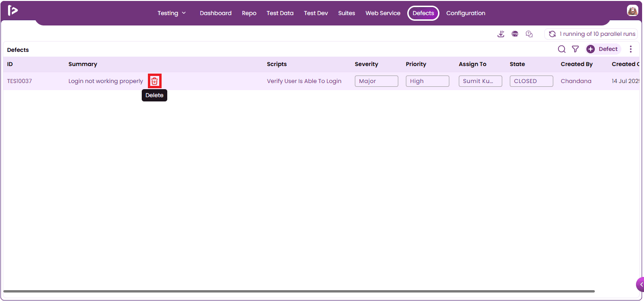
Task: Click the parallel runs status button
Action: pyautogui.click(x=592, y=34)
